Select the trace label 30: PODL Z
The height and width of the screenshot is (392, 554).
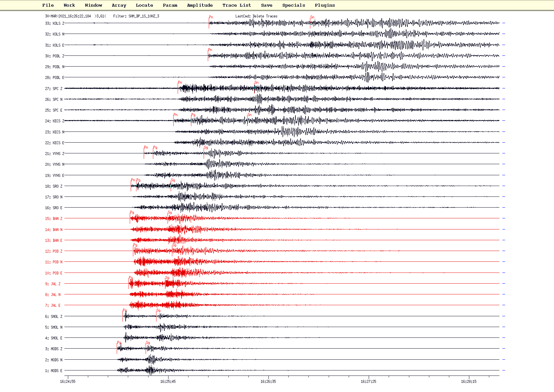coord(54,56)
